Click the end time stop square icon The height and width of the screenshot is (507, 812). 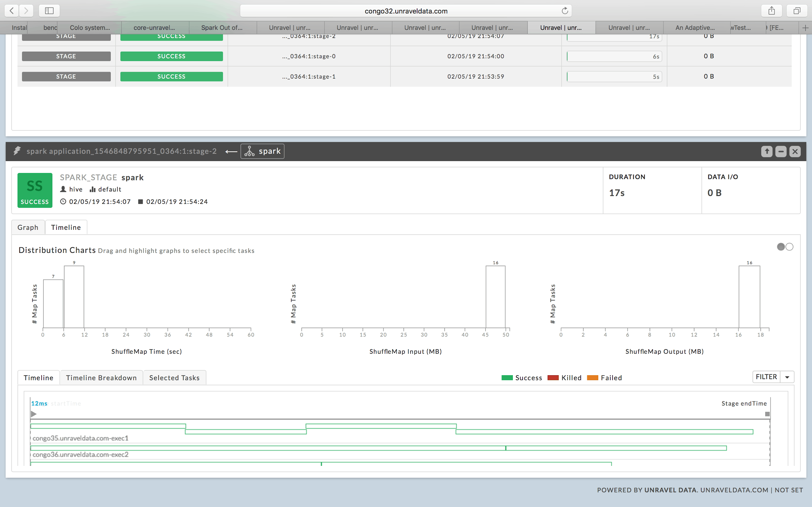141,202
